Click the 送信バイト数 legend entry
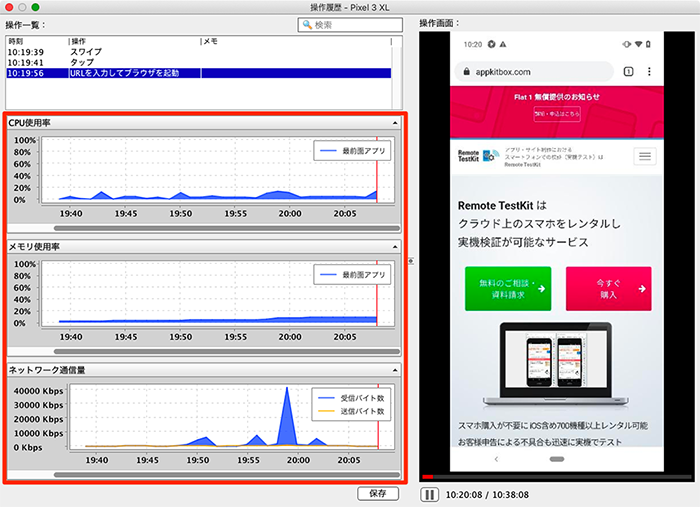This screenshot has height=507, width=700. [351, 411]
